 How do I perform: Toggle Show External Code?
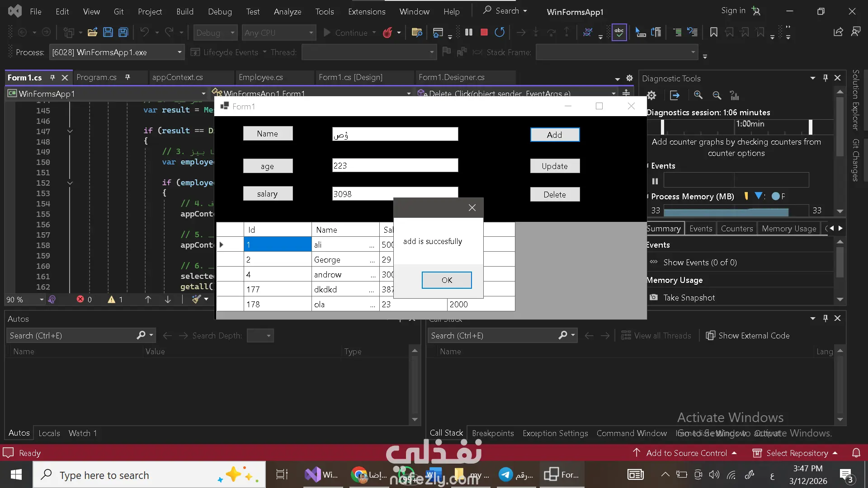748,335
